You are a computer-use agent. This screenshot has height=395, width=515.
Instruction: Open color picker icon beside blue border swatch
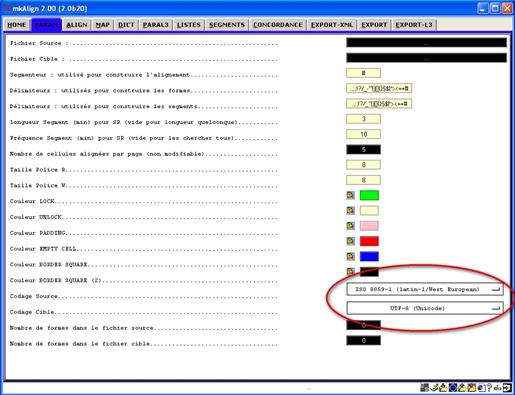[x=350, y=256]
